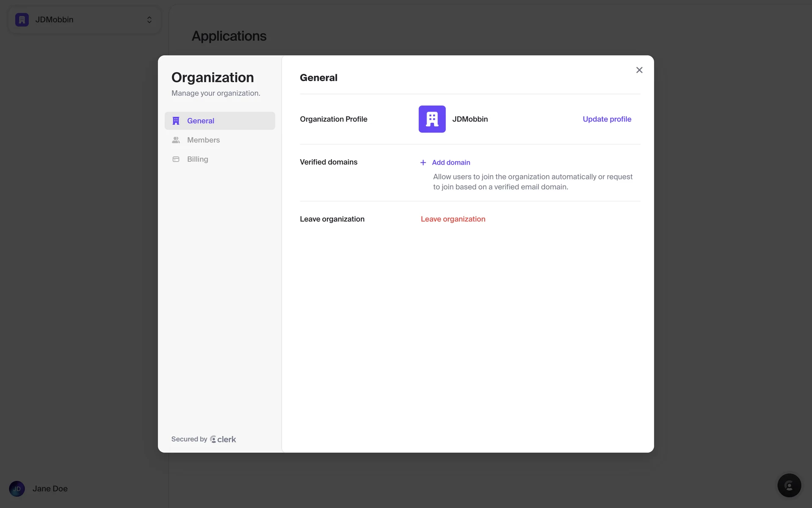Click the Jane Doe user avatar

[17, 489]
